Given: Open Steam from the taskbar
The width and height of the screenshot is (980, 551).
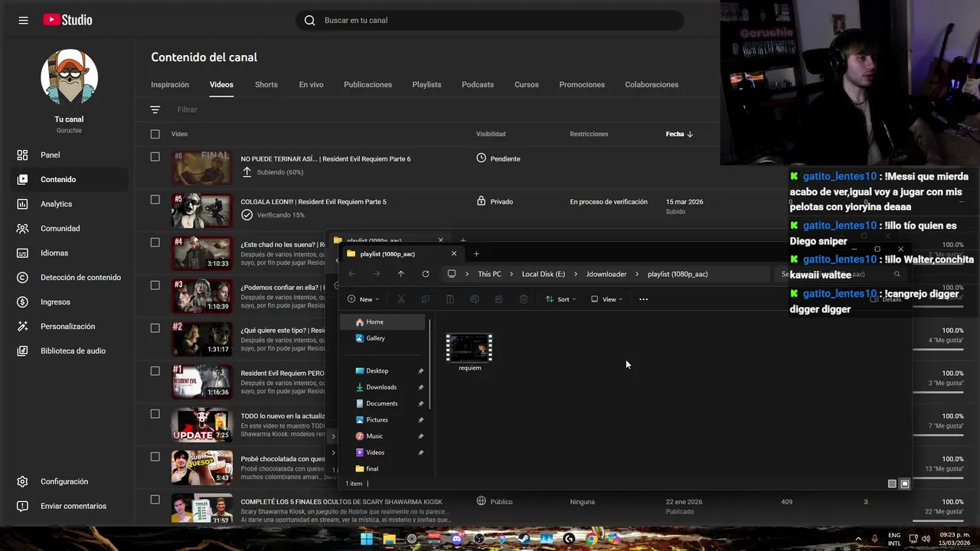Looking at the screenshot, I should pyautogui.click(x=524, y=539).
